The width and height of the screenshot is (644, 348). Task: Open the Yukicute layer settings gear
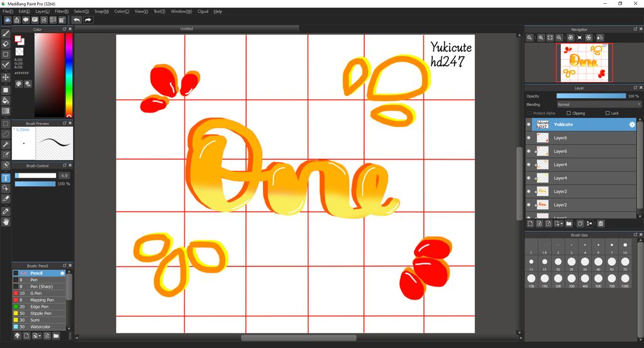(631, 124)
